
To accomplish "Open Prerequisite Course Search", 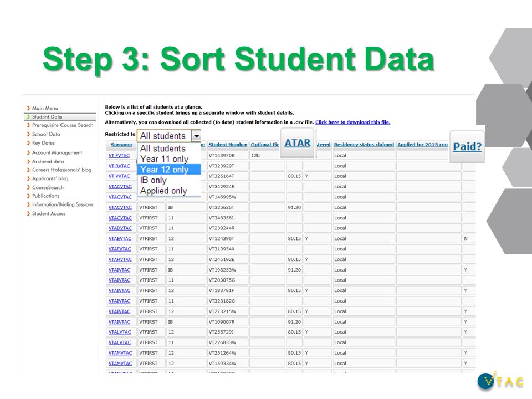I will coord(63,125).
